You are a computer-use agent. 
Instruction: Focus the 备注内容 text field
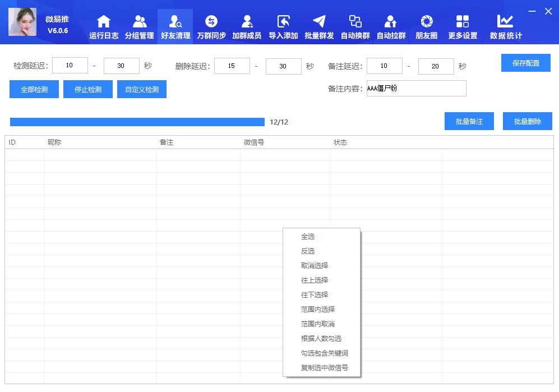pyautogui.click(x=416, y=89)
